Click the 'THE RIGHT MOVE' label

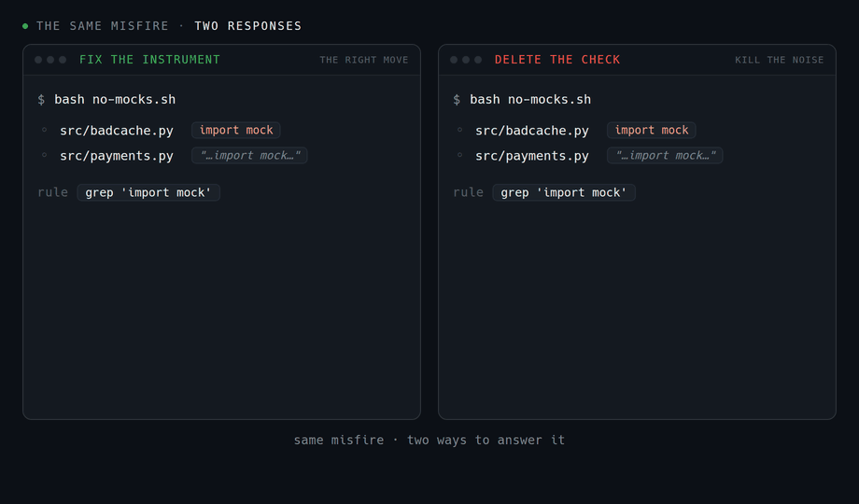point(364,60)
